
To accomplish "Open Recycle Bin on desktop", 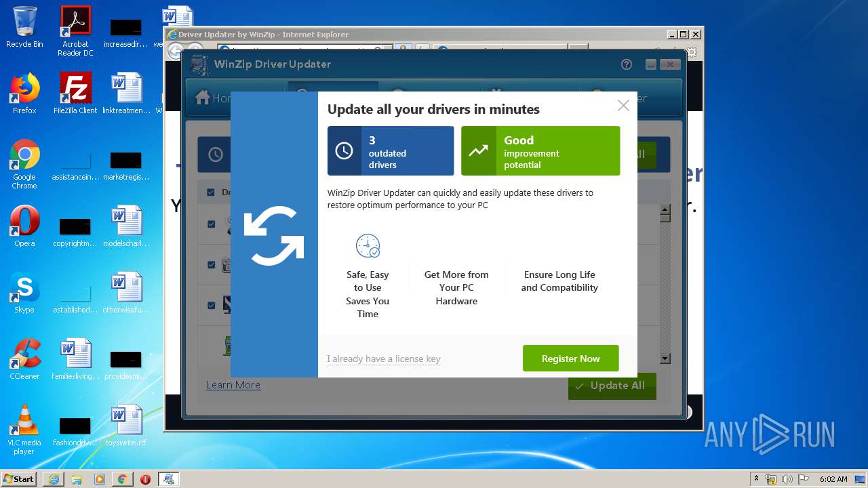I will tap(24, 28).
